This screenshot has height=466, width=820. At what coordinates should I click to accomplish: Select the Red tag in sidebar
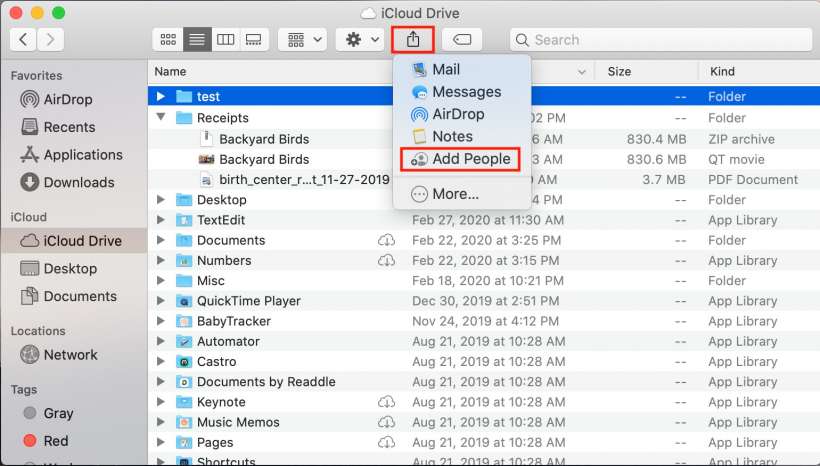56,441
